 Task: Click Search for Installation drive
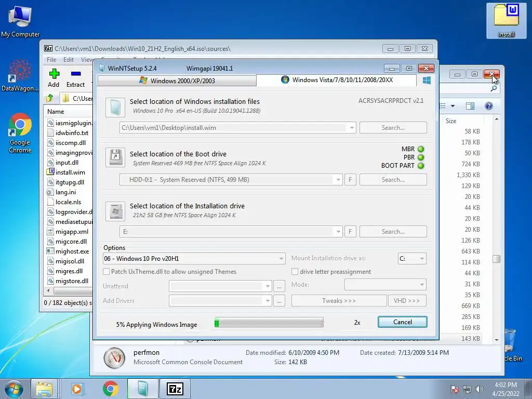pyautogui.click(x=393, y=231)
